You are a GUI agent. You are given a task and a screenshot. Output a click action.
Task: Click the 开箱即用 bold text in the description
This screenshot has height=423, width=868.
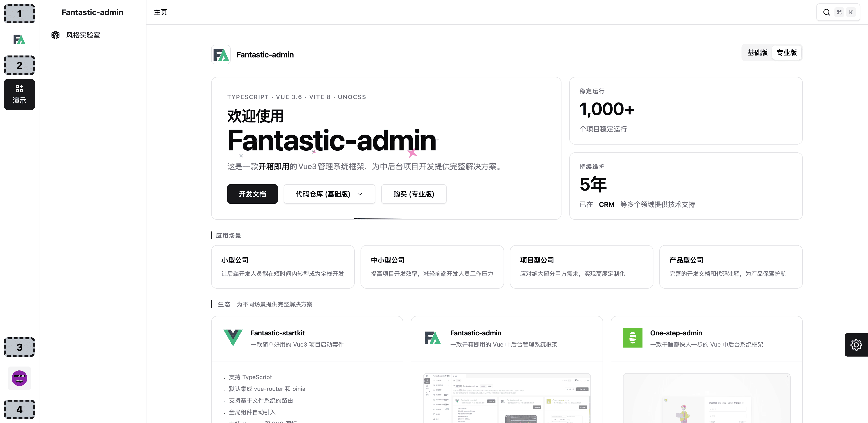(274, 166)
